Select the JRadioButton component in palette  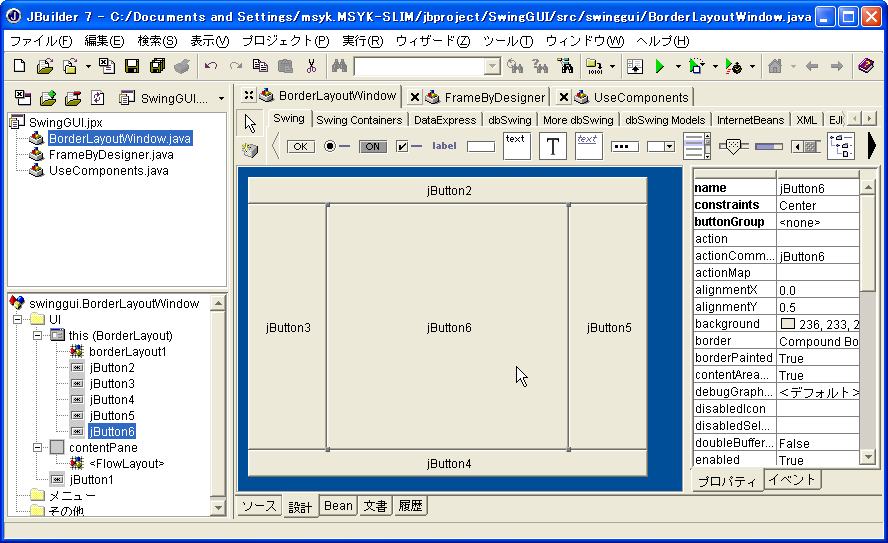(337, 146)
